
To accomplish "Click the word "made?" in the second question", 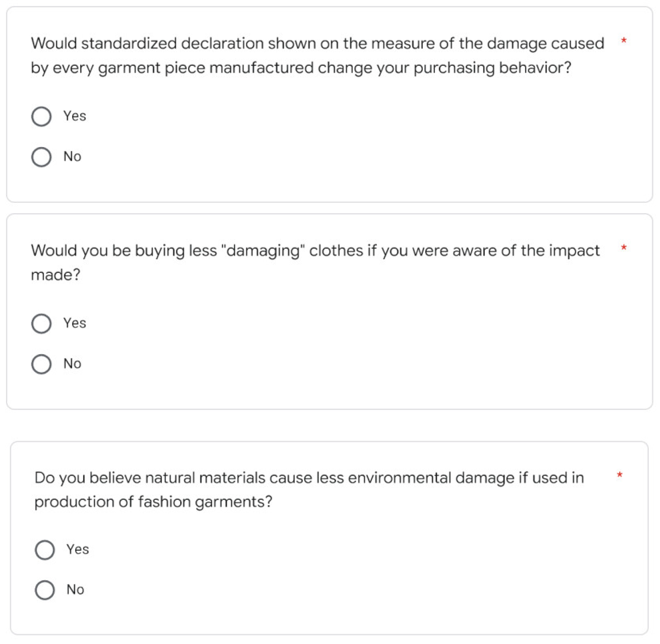I will pyautogui.click(x=56, y=275).
